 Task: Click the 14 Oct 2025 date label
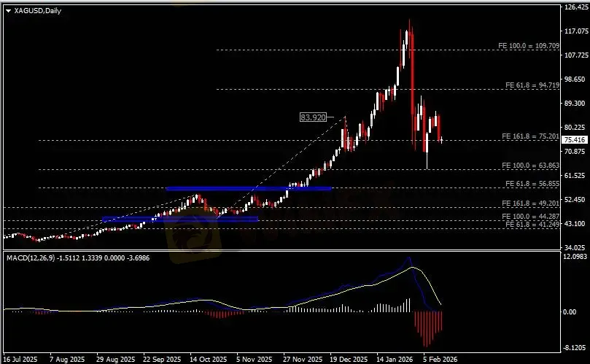pyautogui.click(x=209, y=359)
